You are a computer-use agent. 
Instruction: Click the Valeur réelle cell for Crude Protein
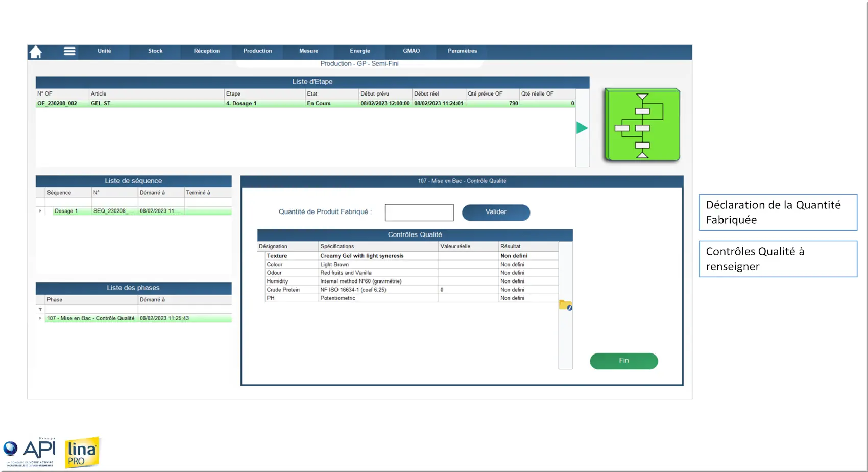click(x=468, y=290)
